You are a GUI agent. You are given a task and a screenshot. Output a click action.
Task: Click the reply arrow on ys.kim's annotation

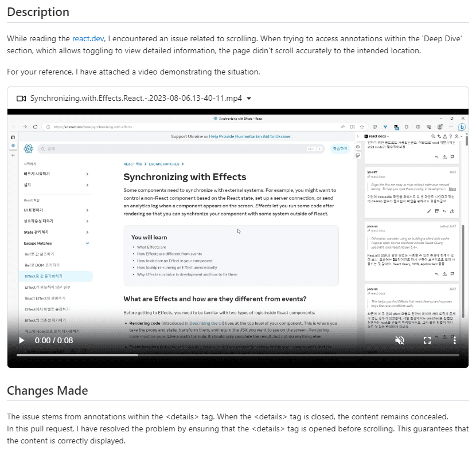[444, 211]
